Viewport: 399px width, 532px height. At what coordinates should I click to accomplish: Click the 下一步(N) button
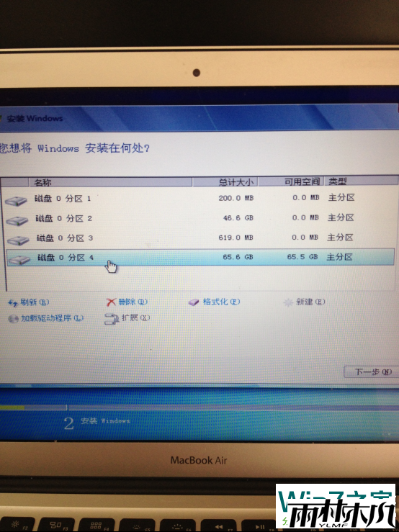372,371
